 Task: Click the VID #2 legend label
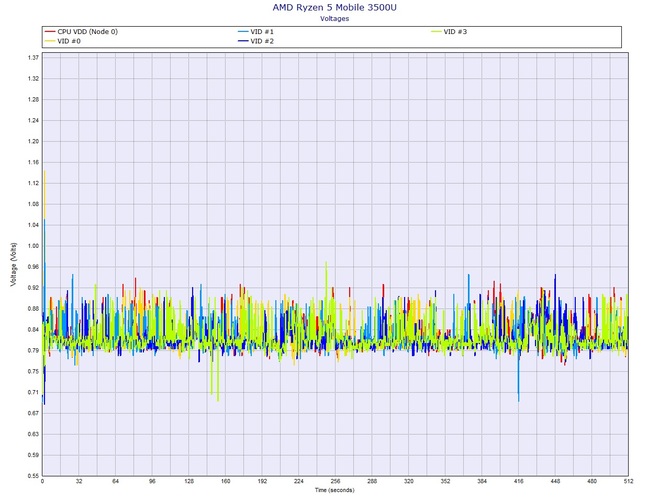pos(262,41)
